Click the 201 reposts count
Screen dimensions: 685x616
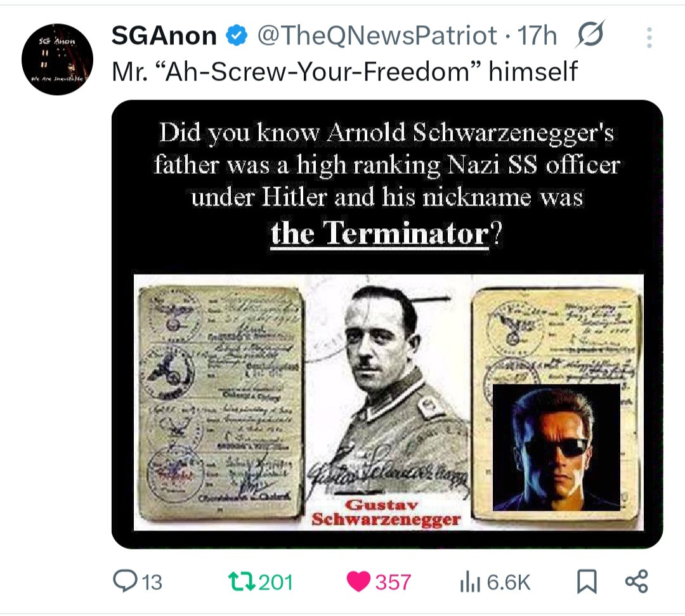pos(276,582)
